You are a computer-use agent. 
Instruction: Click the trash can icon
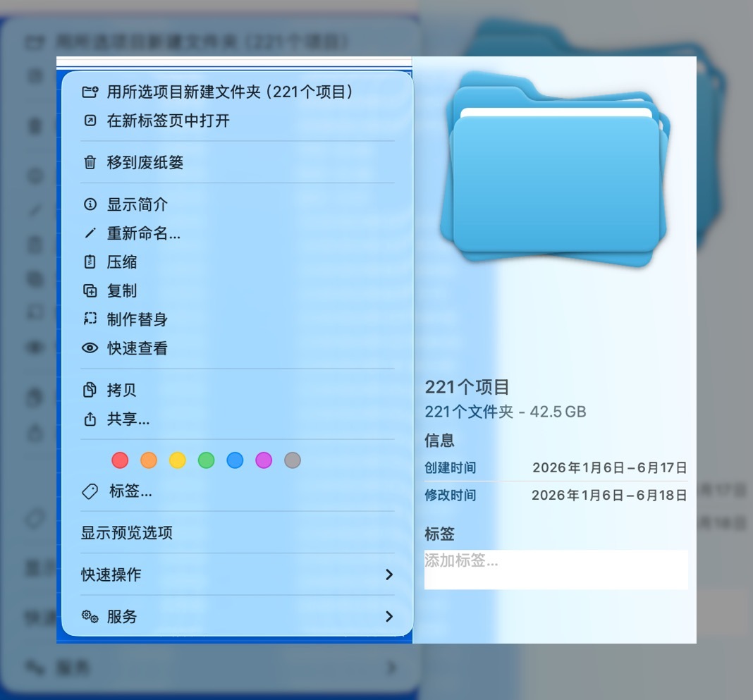click(90, 162)
